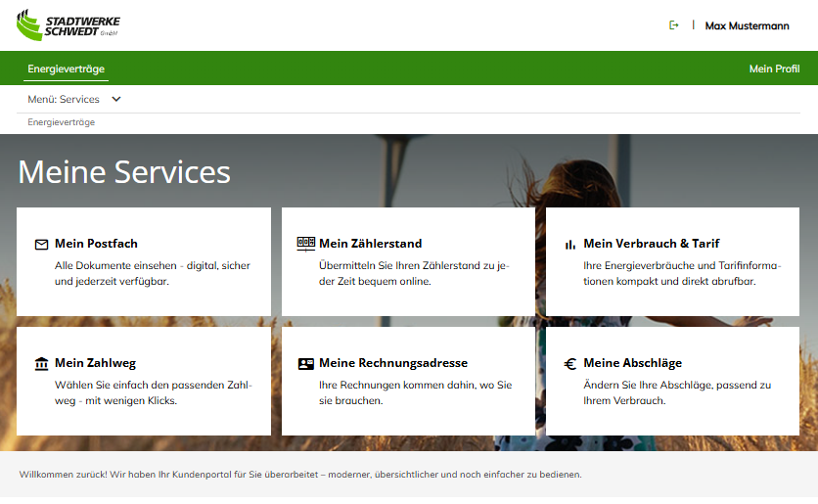818x504 pixels.
Task: Open the Energieverträge tab in green bar
Action: click(66, 69)
